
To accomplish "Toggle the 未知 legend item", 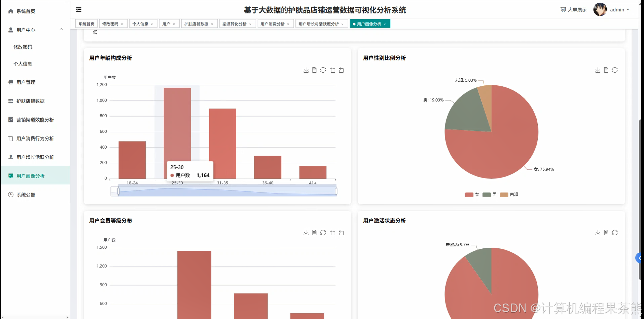I will point(509,195).
